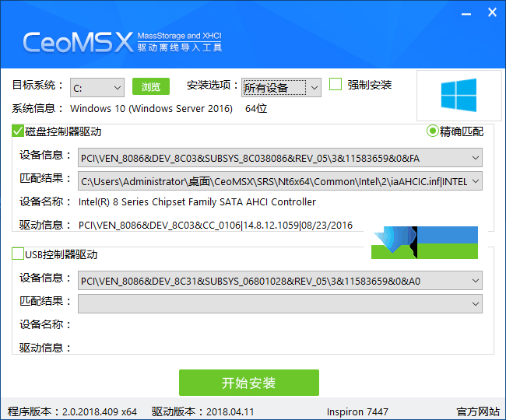Open the 官方网站 link
Viewport: 506px width, 420px height.
(478, 411)
